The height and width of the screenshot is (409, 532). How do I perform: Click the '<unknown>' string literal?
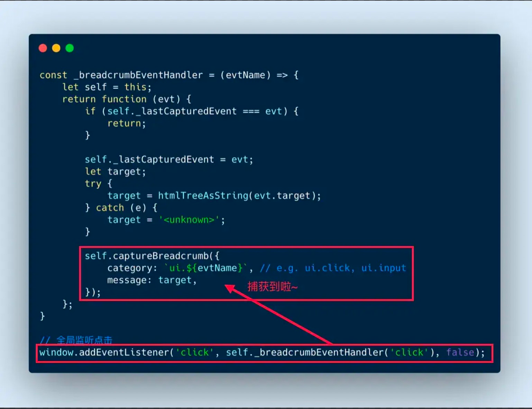[x=189, y=220]
